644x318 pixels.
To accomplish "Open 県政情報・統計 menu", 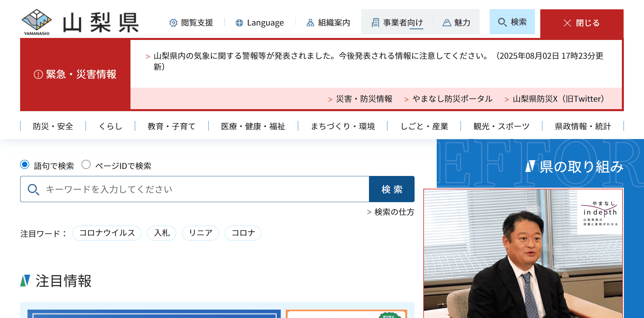I will [x=583, y=126].
